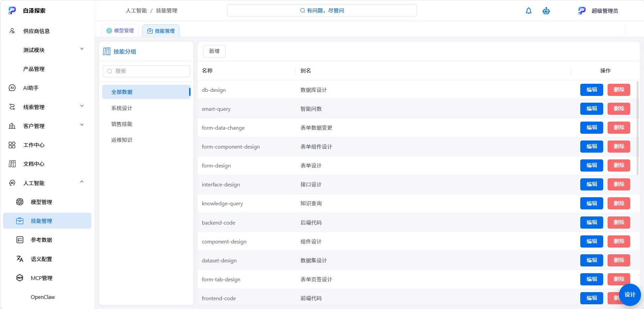Click the AI助手 sidebar icon

point(12,88)
